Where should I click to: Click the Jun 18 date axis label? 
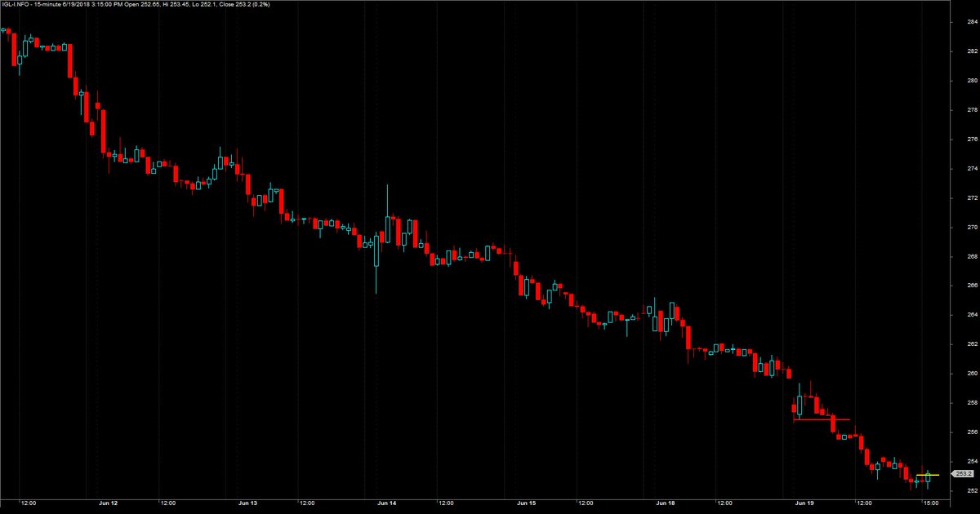[x=666, y=503]
